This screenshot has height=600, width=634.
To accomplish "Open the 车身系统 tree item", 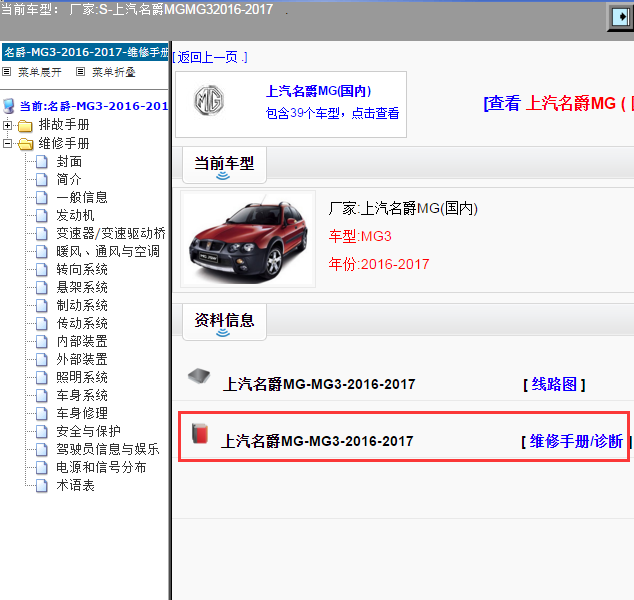I will (82, 395).
